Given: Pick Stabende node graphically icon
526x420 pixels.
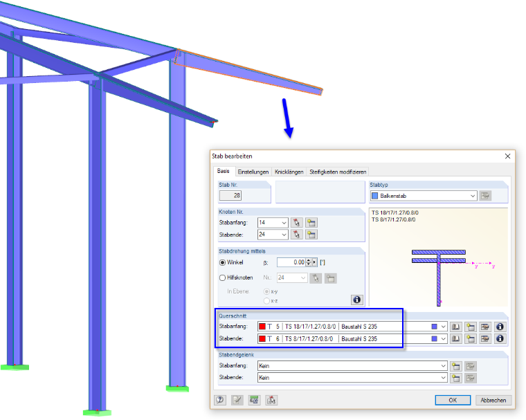Looking at the screenshot, I should tap(296, 235).
